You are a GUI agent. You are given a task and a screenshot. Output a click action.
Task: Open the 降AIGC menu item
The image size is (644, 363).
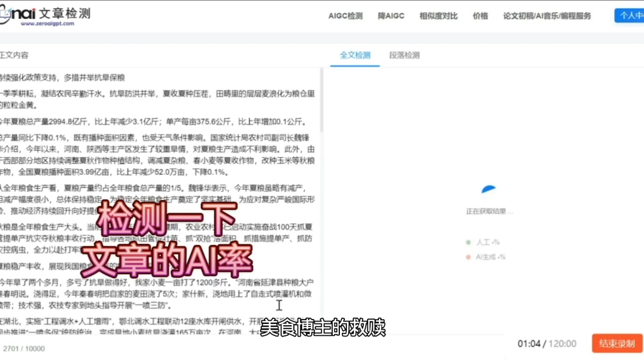391,16
